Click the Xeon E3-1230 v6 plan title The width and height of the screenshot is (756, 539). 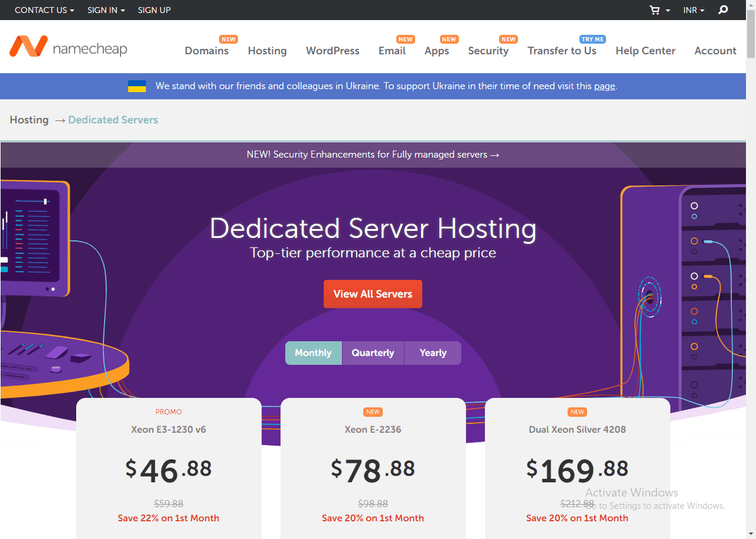(x=169, y=430)
